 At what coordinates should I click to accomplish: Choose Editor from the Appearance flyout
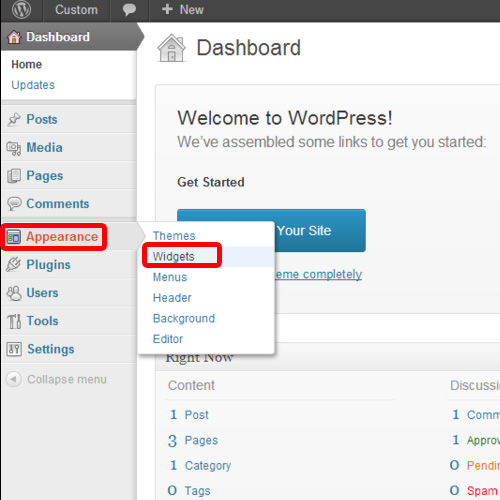tap(168, 339)
